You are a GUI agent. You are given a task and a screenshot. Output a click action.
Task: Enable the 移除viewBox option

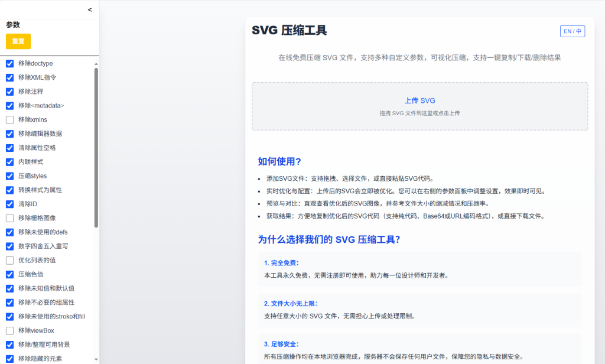[x=8, y=330]
